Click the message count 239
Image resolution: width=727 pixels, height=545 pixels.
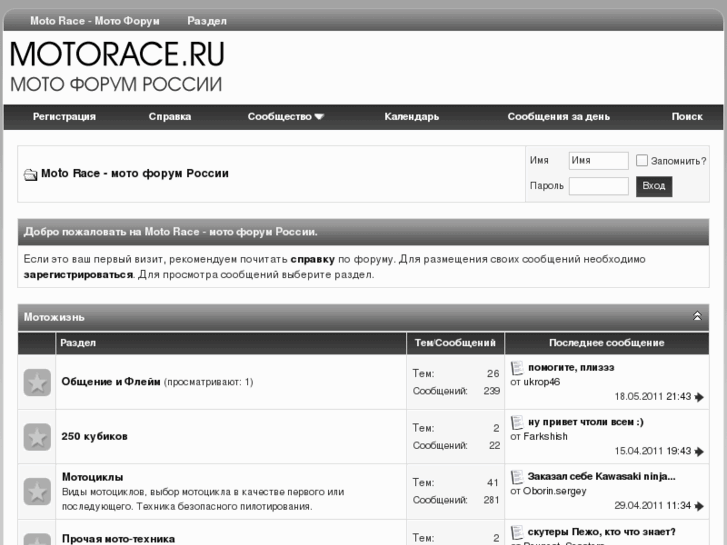click(491, 391)
